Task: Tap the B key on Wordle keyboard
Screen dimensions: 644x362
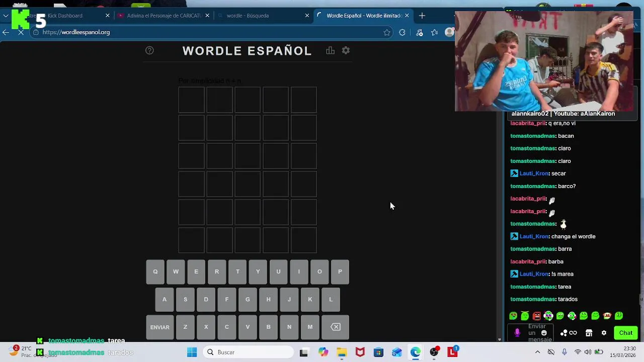Action: coord(268,327)
